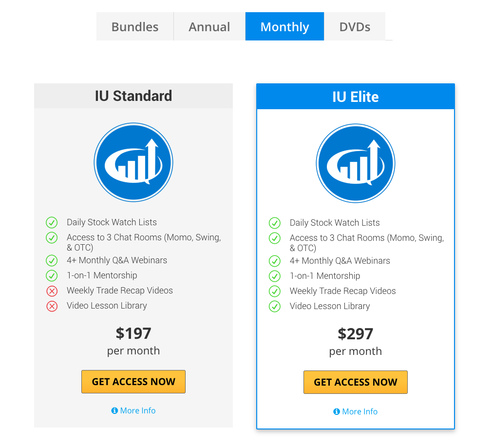Click red X beside Standard Weekly Trade Recap Videos
The height and width of the screenshot is (448, 492).
[52, 291]
